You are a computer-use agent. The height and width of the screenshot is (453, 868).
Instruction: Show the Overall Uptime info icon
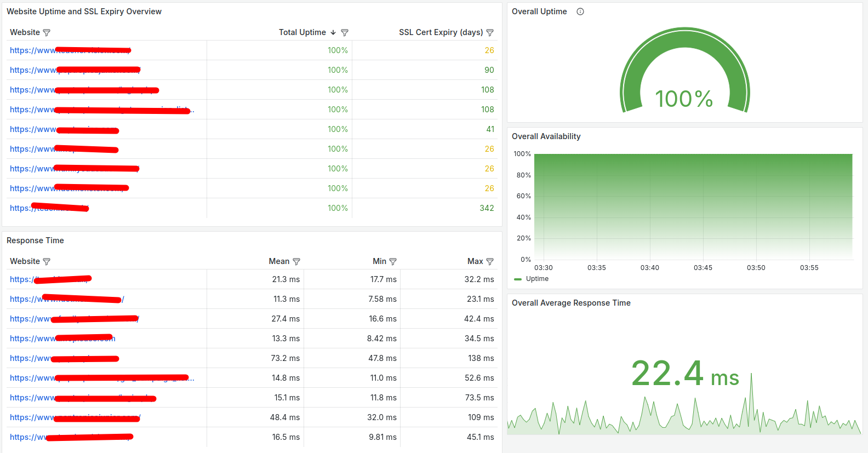(x=580, y=12)
